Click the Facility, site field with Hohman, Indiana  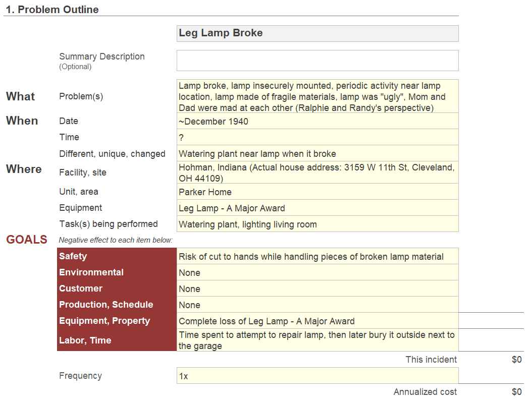click(317, 172)
